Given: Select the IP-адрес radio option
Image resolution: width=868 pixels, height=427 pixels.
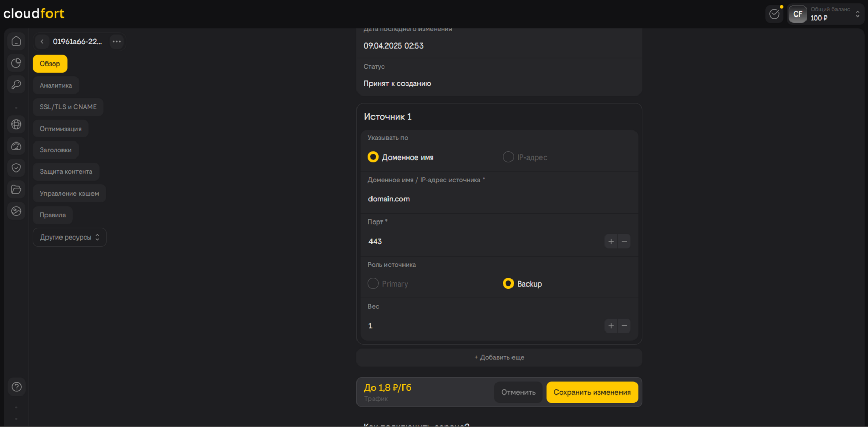Looking at the screenshot, I should tap(508, 157).
